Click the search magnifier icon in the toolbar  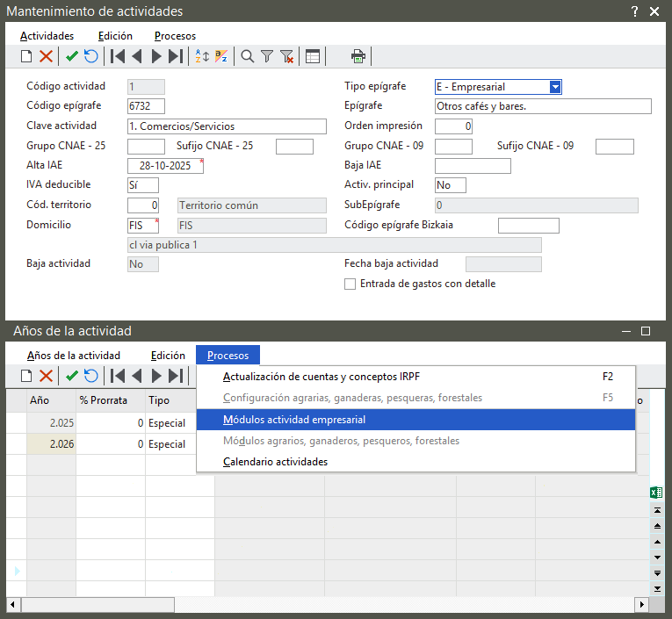[248, 57]
